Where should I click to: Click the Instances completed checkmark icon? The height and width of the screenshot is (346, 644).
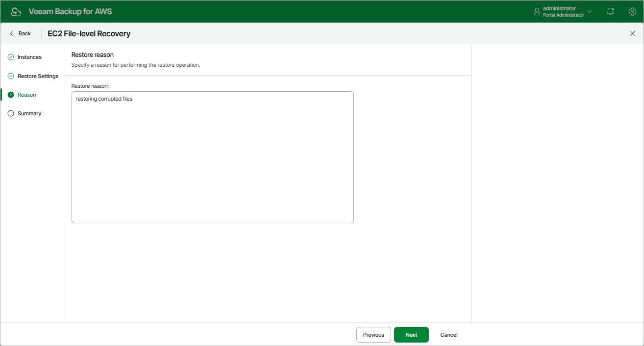pos(11,57)
